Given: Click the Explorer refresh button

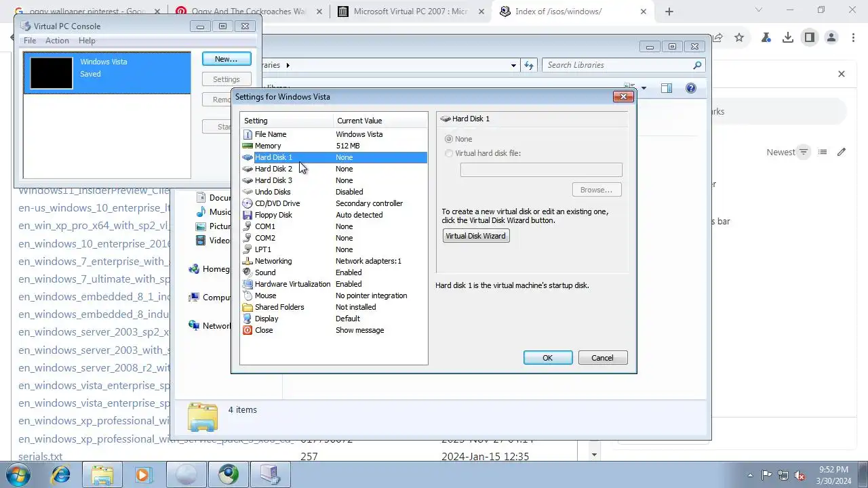Looking at the screenshot, I should (x=530, y=65).
